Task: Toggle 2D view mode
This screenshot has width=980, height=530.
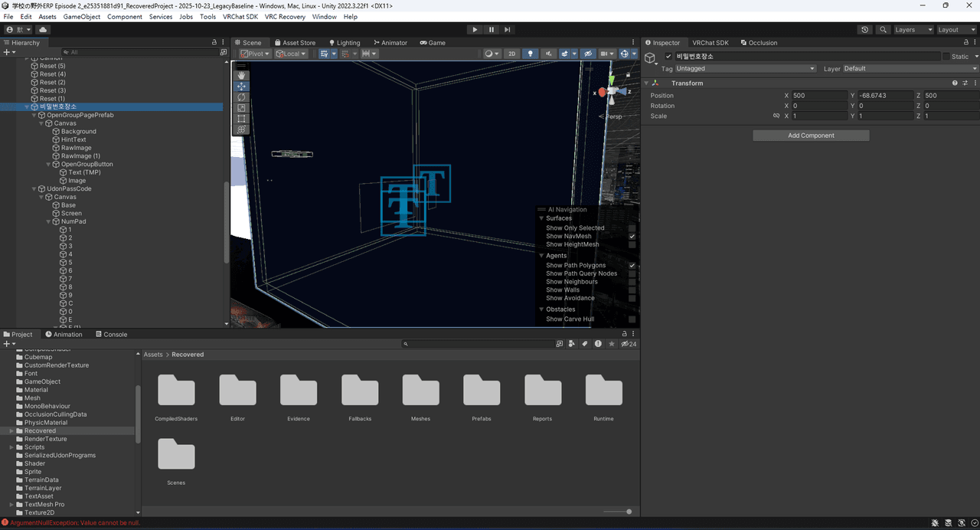Action: click(x=512, y=54)
